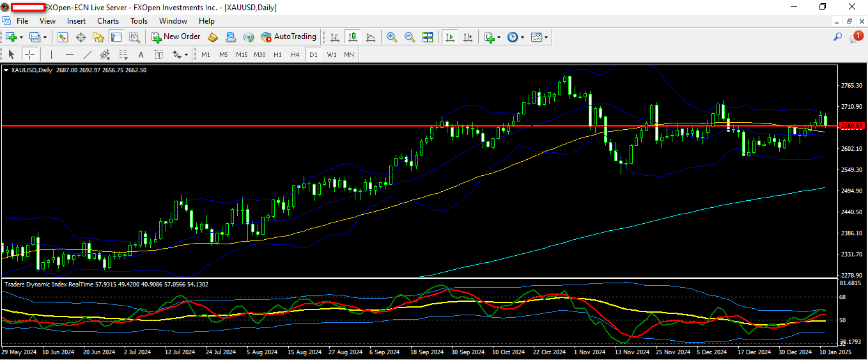Select the M30 timeframe button
Viewport: 868px width, 360px height.
click(260, 54)
